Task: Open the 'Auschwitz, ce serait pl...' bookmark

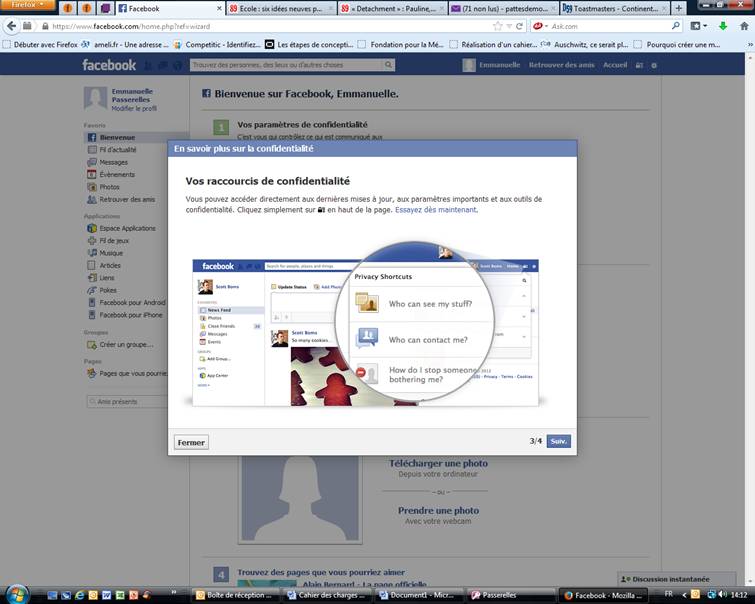Action: [585, 45]
